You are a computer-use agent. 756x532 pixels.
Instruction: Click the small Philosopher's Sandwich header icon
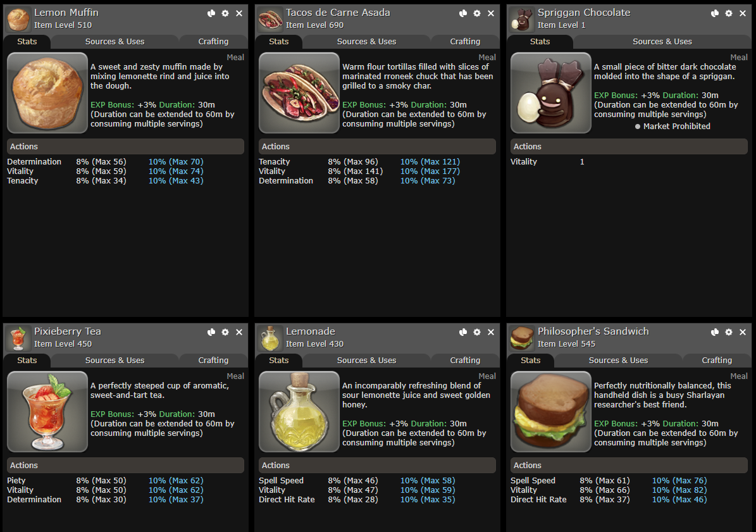pyautogui.click(x=522, y=338)
